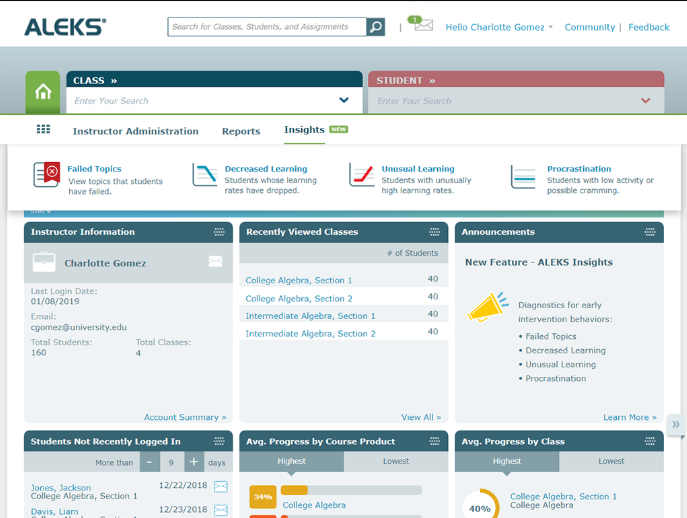The image size is (687, 518).
Task: Click the 40% circular progress gauge
Action: point(480,507)
